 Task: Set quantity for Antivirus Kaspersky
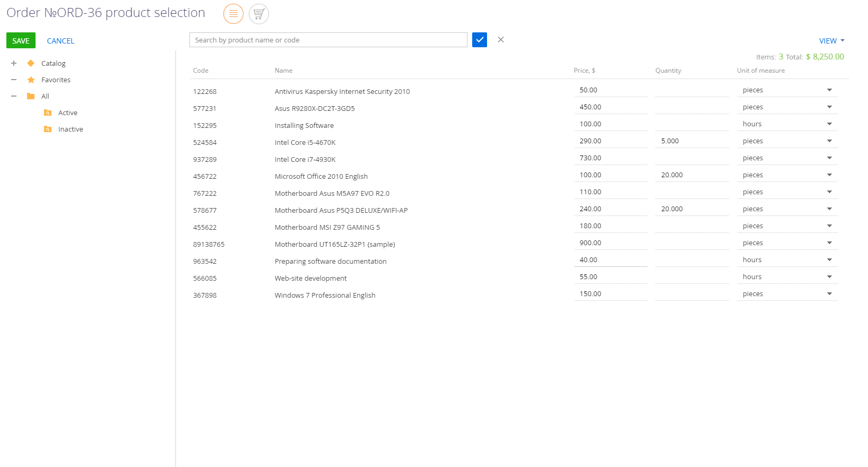(692, 90)
